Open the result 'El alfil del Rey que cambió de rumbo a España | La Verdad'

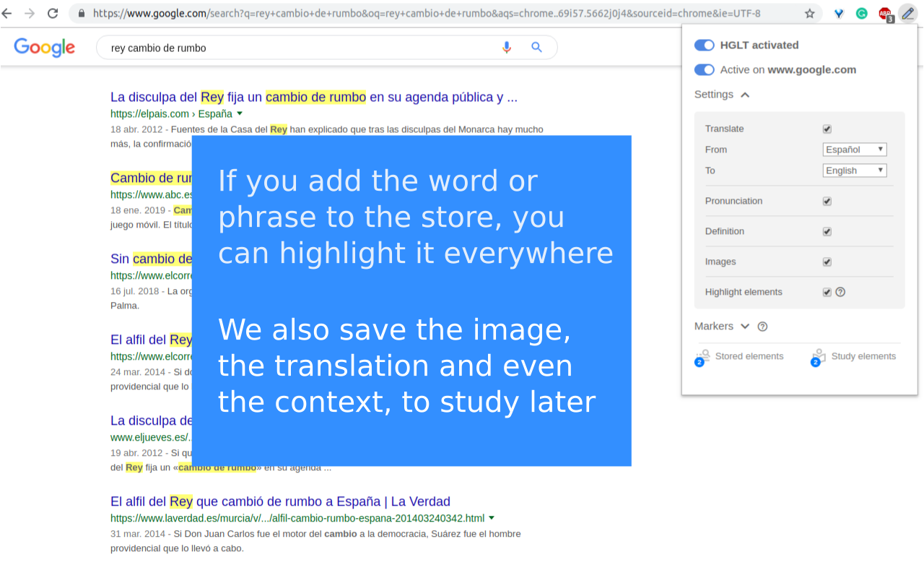280,501
